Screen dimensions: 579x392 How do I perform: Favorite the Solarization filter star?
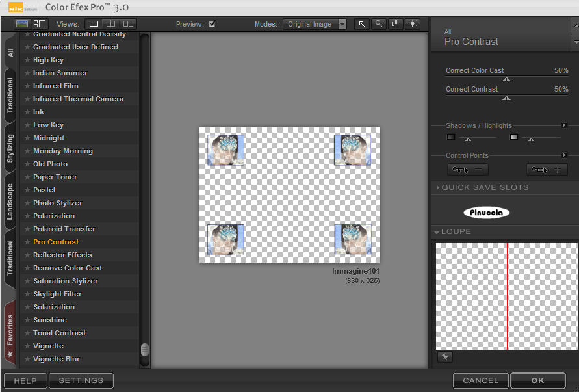[x=27, y=307]
